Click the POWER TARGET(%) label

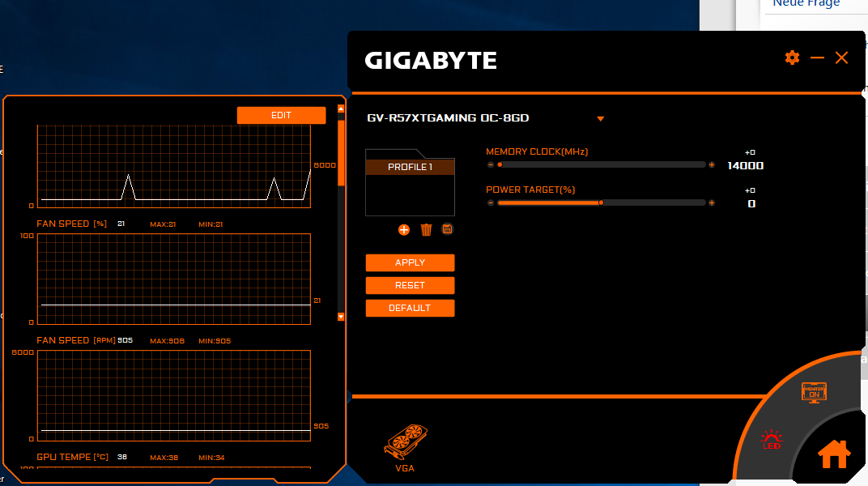coord(530,190)
